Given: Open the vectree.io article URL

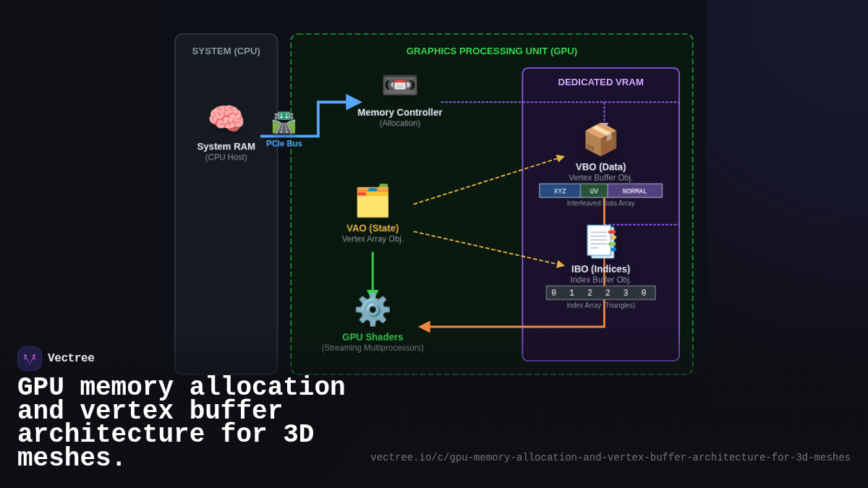Looking at the screenshot, I should pyautogui.click(x=610, y=457).
